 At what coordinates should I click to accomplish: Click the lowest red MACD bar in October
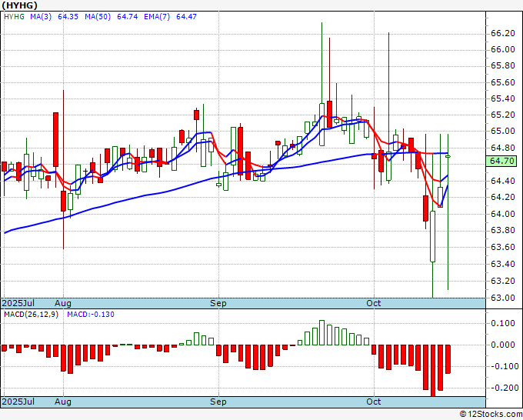[433, 371]
